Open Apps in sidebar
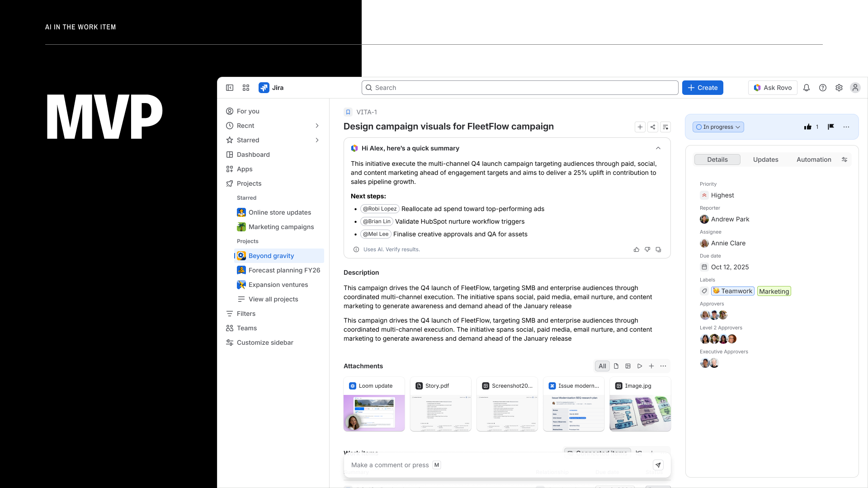868x488 pixels. pyautogui.click(x=274, y=169)
